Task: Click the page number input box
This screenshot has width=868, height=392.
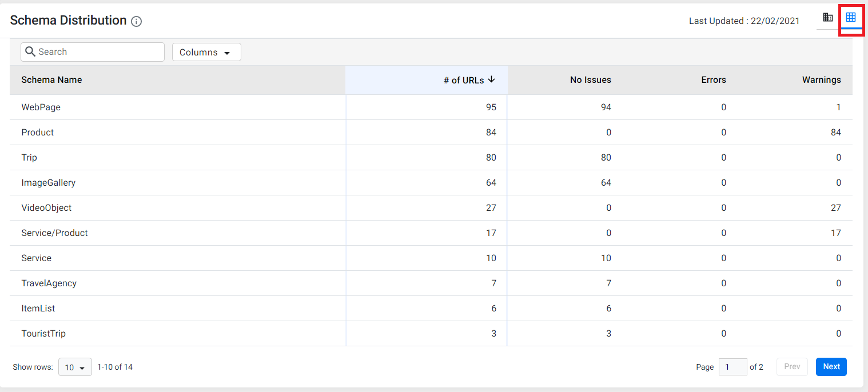Action: (733, 367)
